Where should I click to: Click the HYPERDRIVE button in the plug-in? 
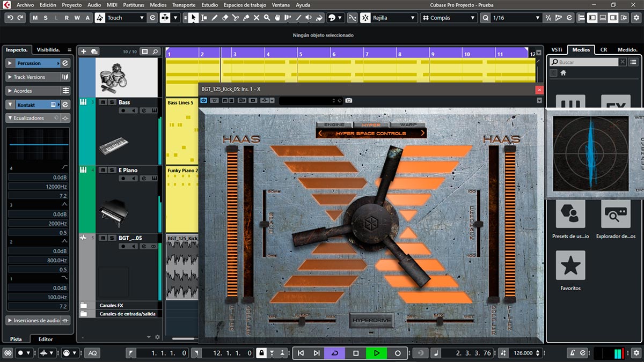click(x=371, y=321)
